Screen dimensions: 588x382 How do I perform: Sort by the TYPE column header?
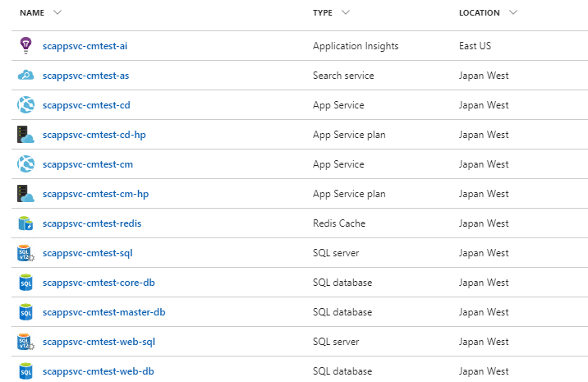pyautogui.click(x=323, y=13)
